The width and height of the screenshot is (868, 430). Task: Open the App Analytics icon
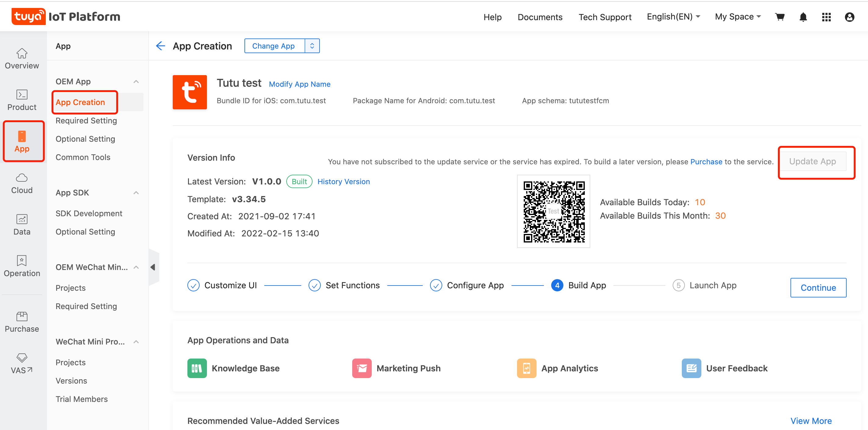click(x=527, y=368)
